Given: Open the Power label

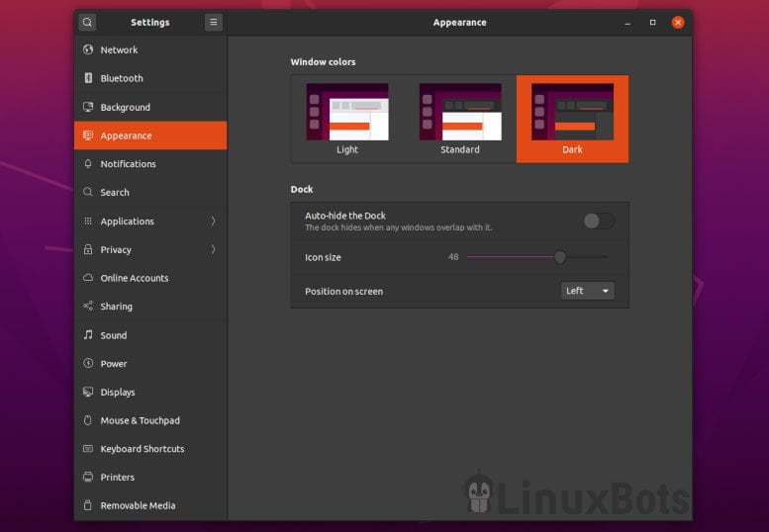Looking at the screenshot, I should (x=113, y=364).
